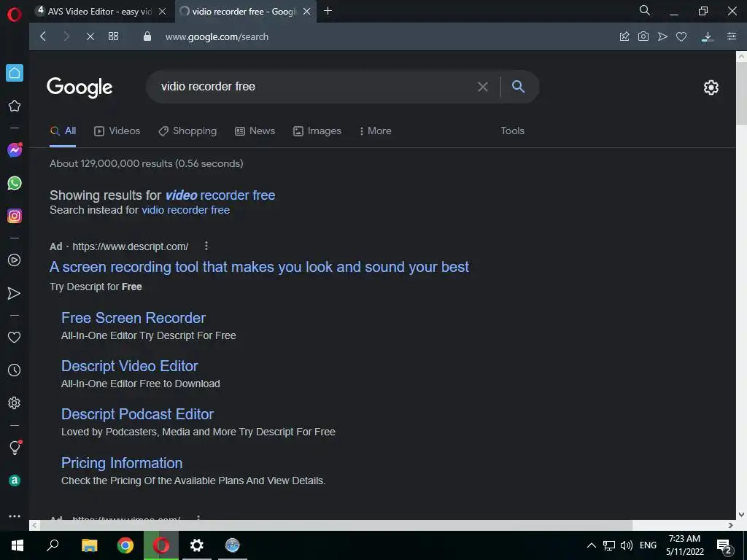Click the vertical scrollbar thumb
This screenshot has height=560, width=747.
pos(741,93)
